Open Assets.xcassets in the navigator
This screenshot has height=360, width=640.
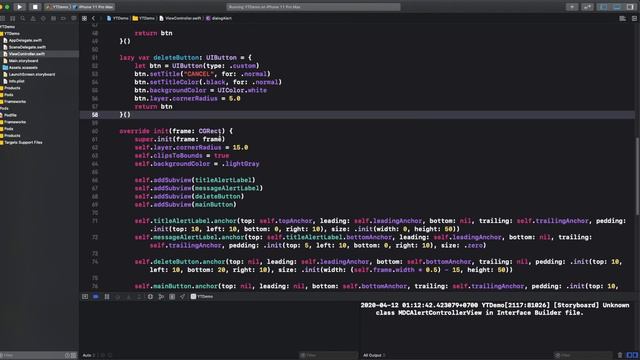20,68
